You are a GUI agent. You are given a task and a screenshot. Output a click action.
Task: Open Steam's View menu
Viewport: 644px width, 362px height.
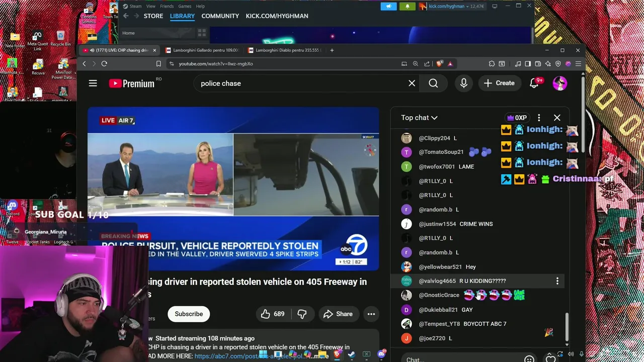click(x=150, y=6)
